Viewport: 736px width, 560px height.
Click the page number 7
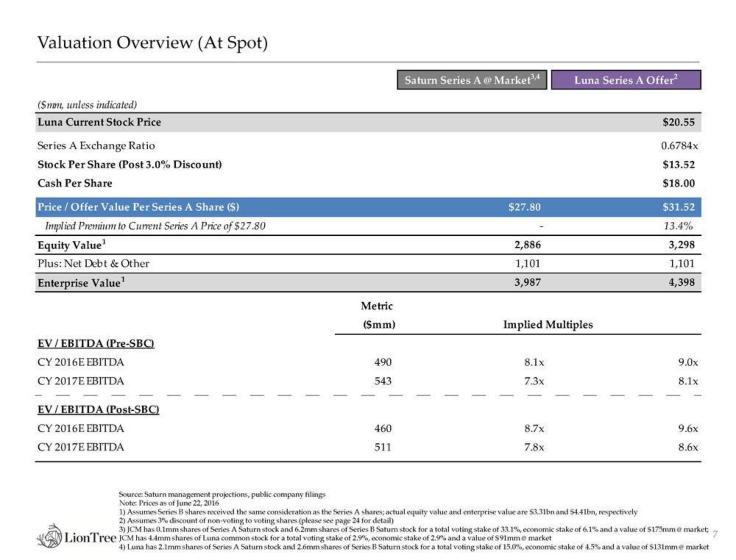click(715, 534)
